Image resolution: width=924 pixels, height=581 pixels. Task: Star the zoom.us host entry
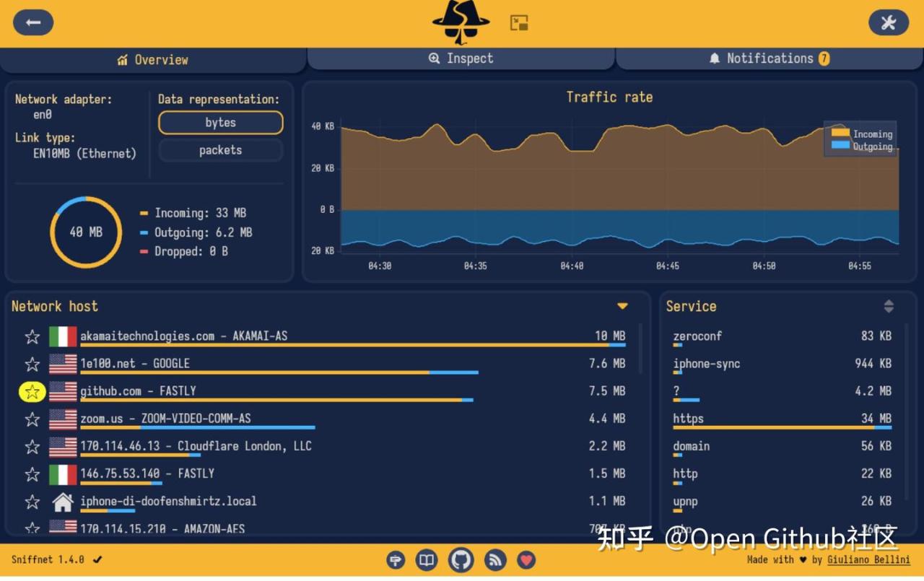point(32,419)
